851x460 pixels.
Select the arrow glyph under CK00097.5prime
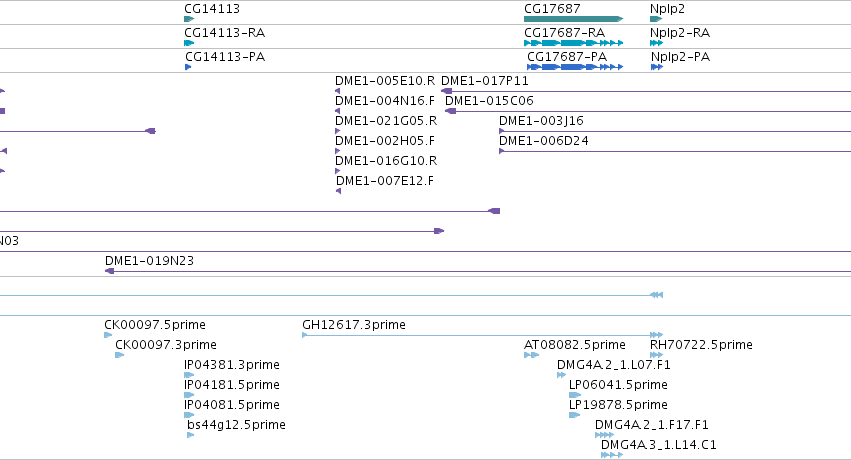pos(108,335)
